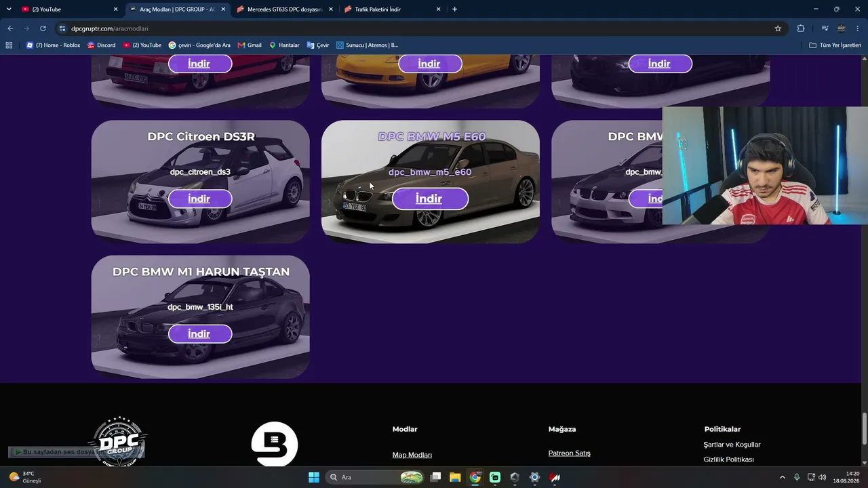Open the Chrome three-dot menu

pos(858,28)
